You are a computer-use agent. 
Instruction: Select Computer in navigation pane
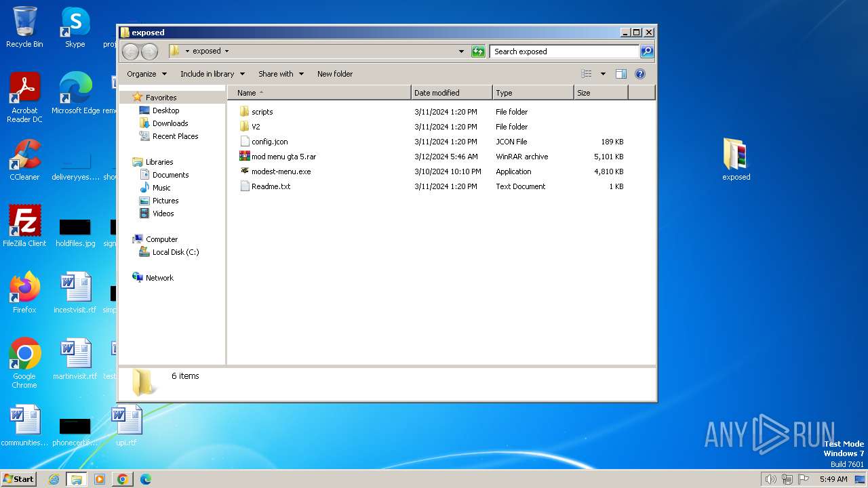point(161,239)
